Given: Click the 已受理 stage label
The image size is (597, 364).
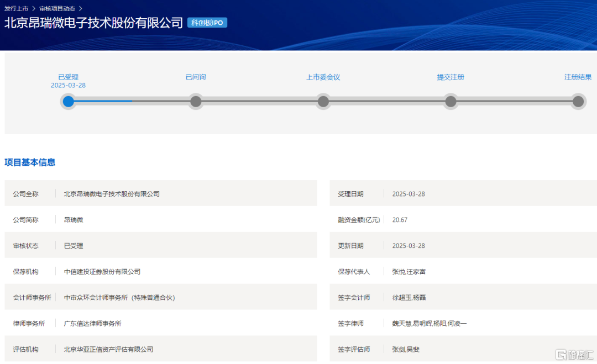Looking at the screenshot, I should click(x=68, y=77).
